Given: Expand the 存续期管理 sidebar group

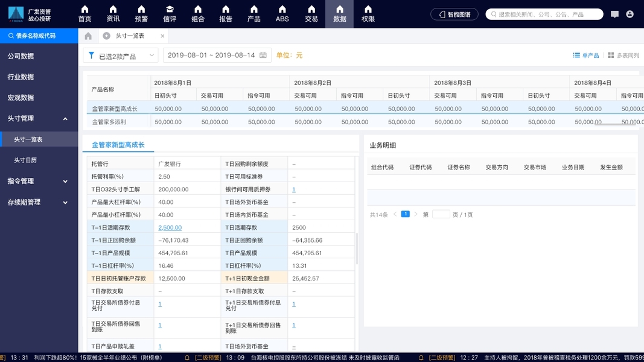Looking at the screenshot, I should [39, 202].
